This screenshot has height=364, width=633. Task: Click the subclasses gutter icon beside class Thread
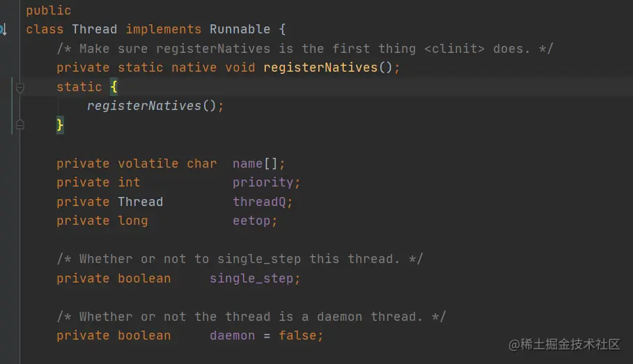point(3,29)
